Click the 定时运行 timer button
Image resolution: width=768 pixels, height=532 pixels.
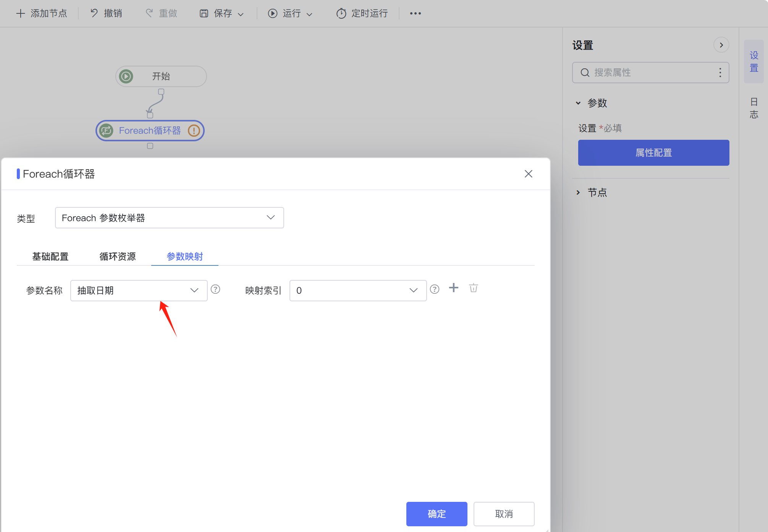[362, 13]
